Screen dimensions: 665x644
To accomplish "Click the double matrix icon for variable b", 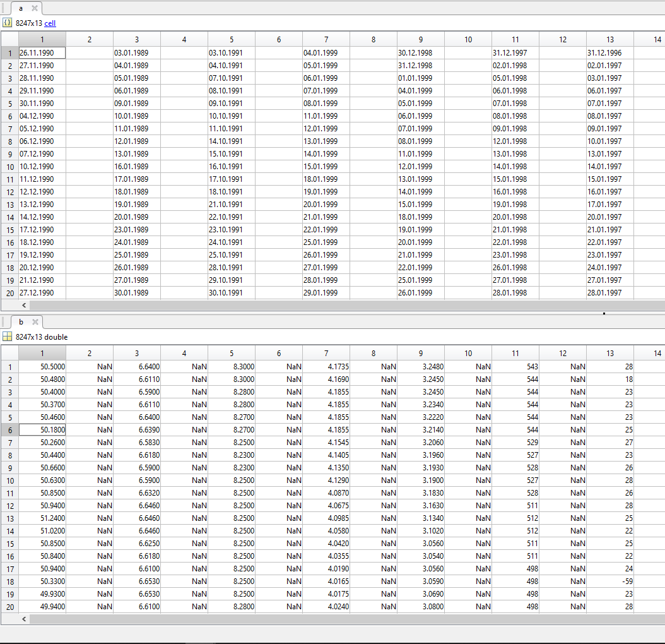I will [x=7, y=337].
